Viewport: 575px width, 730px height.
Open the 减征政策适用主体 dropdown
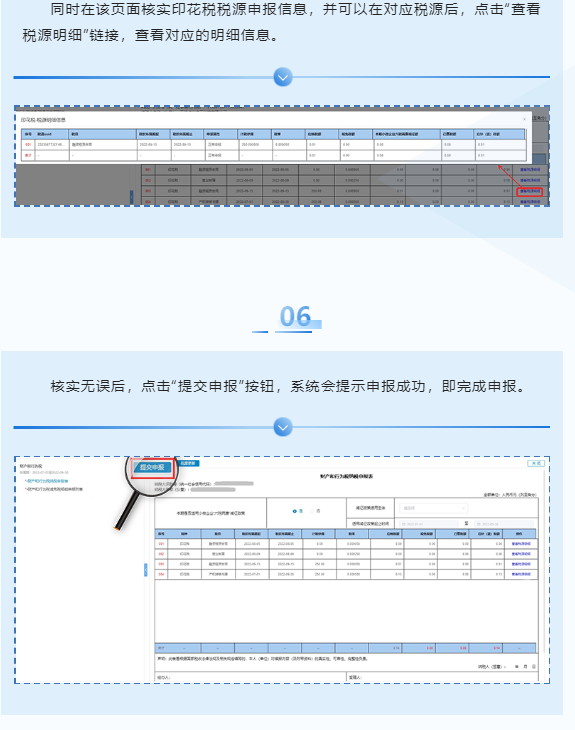(x=433, y=508)
